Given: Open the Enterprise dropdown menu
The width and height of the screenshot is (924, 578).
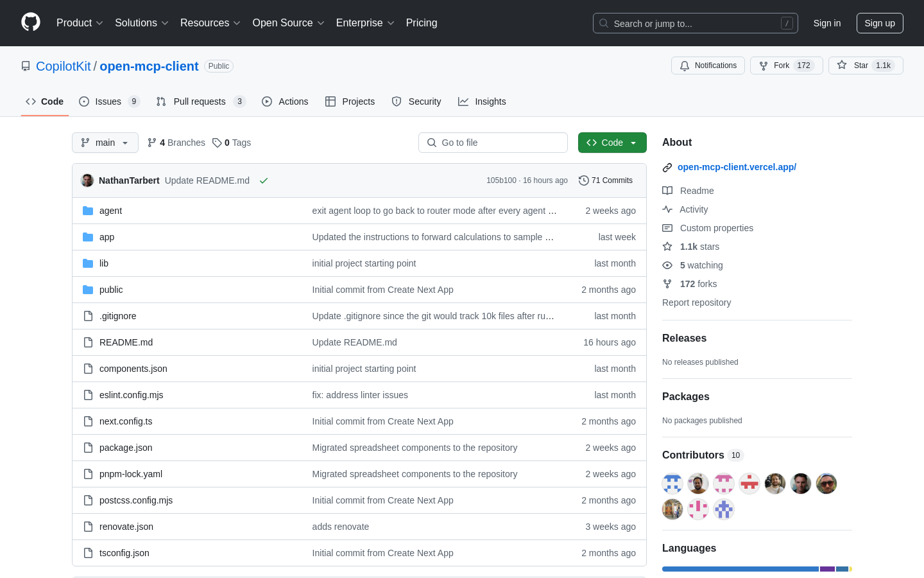Looking at the screenshot, I should point(365,23).
